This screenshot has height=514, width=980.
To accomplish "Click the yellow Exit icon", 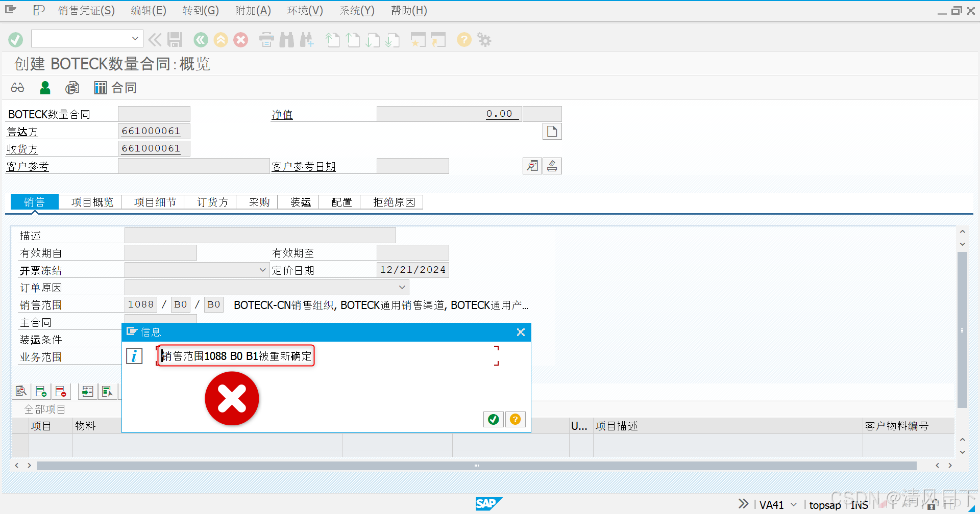I will pos(220,40).
